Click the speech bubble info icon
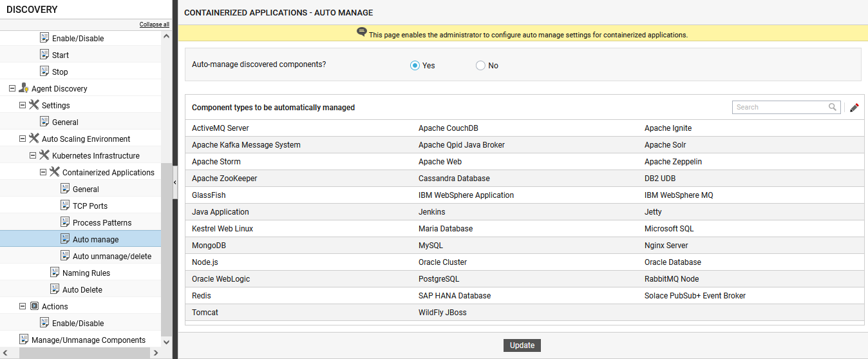The height and width of the screenshot is (359, 868). [362, 32]
